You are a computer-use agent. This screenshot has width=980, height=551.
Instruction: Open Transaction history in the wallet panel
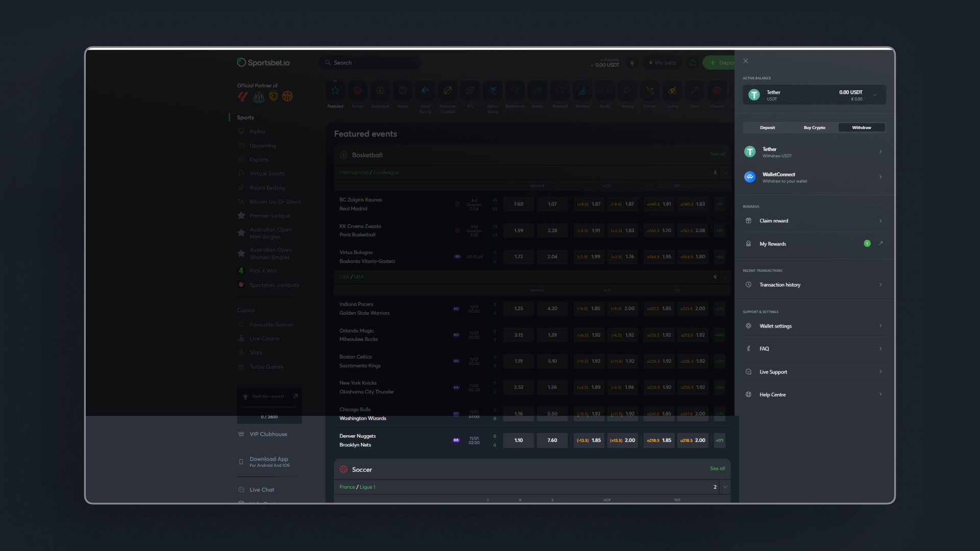pyautogui.click(x=814, y=285)
